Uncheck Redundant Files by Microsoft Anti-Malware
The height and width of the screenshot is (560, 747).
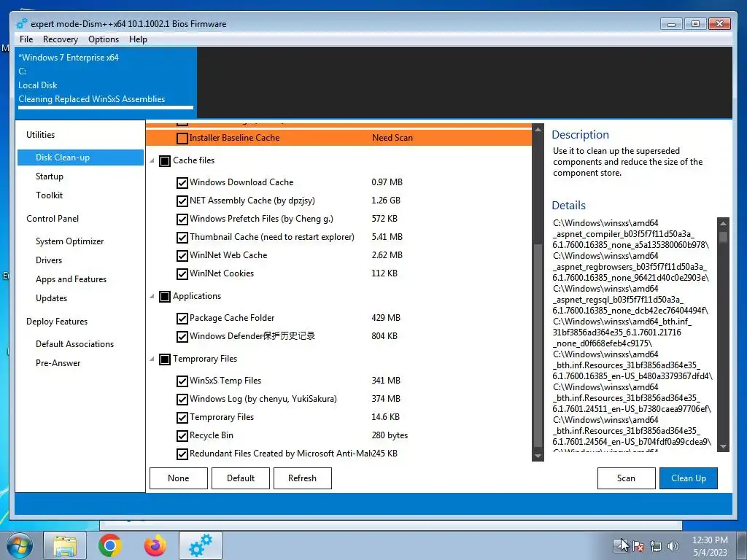tap(182, 454)
